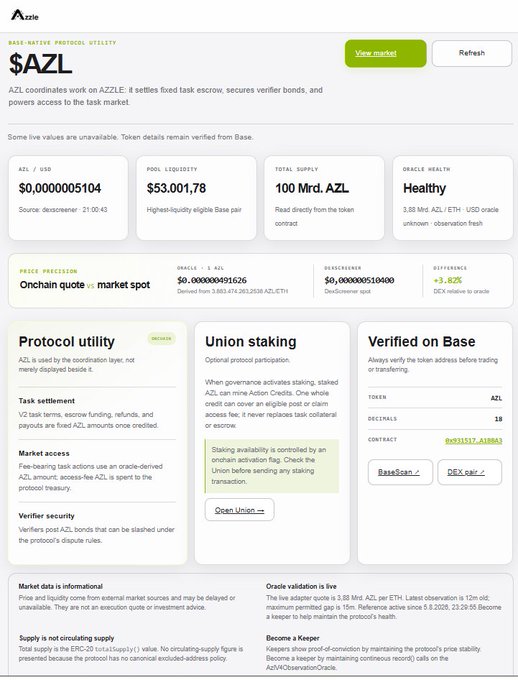Select Become a Keeper heading

click(x=292, y=638)
